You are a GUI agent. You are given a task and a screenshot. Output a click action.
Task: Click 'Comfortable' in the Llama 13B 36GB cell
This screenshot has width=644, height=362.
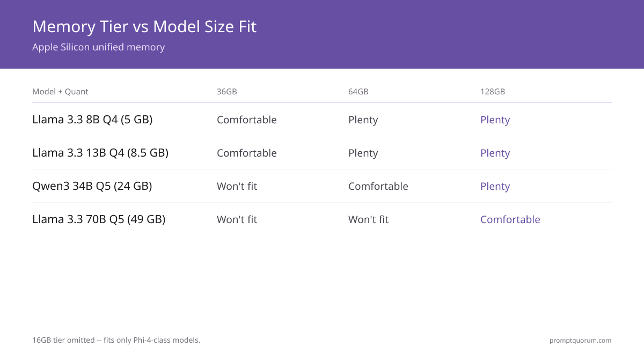(x=247, y=153)
